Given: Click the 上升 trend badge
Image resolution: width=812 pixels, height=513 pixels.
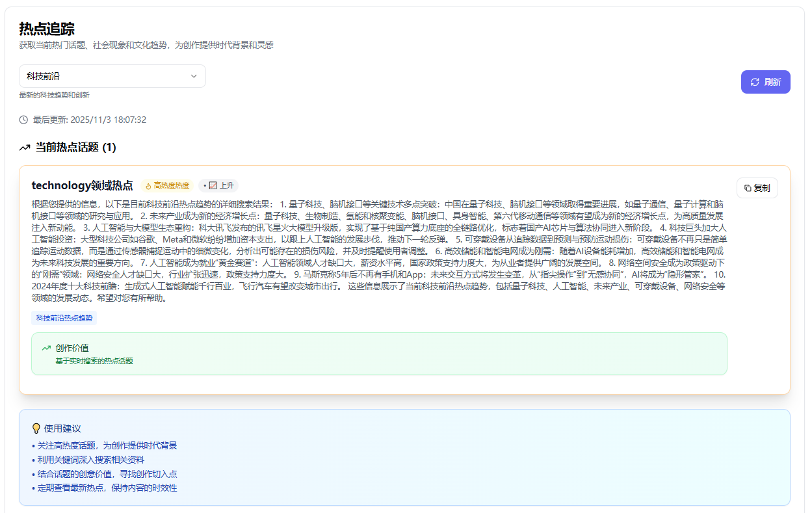Looking at the screenshot, I should (x=218, y=186).
